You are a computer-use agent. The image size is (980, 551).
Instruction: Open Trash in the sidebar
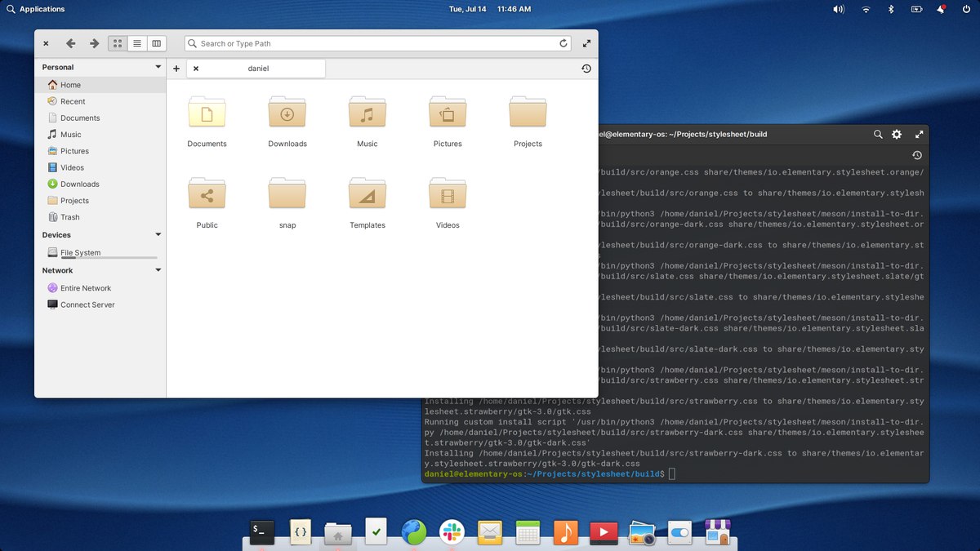point(100,217)
